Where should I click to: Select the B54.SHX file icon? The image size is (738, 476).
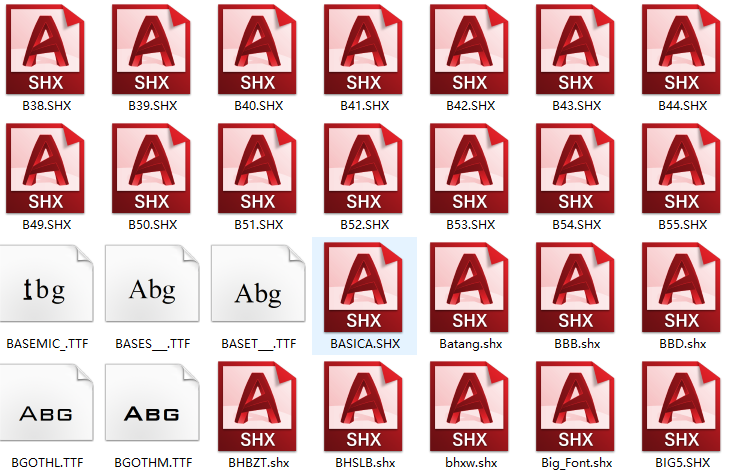point(575,168)
